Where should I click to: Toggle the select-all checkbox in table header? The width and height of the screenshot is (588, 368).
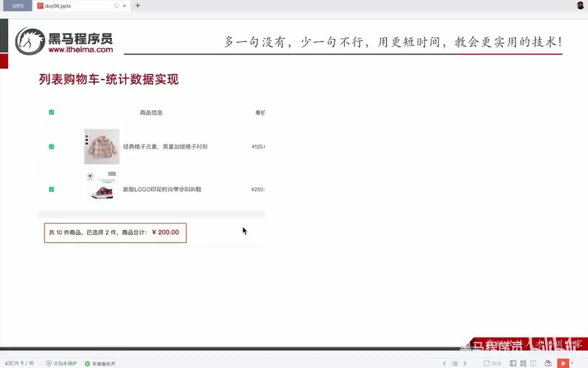click(52, 112)
